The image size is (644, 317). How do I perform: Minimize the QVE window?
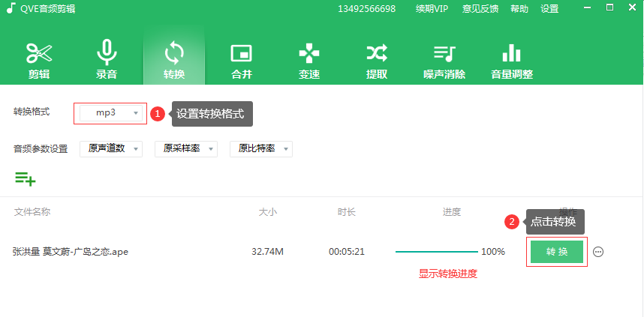[588, 7]
